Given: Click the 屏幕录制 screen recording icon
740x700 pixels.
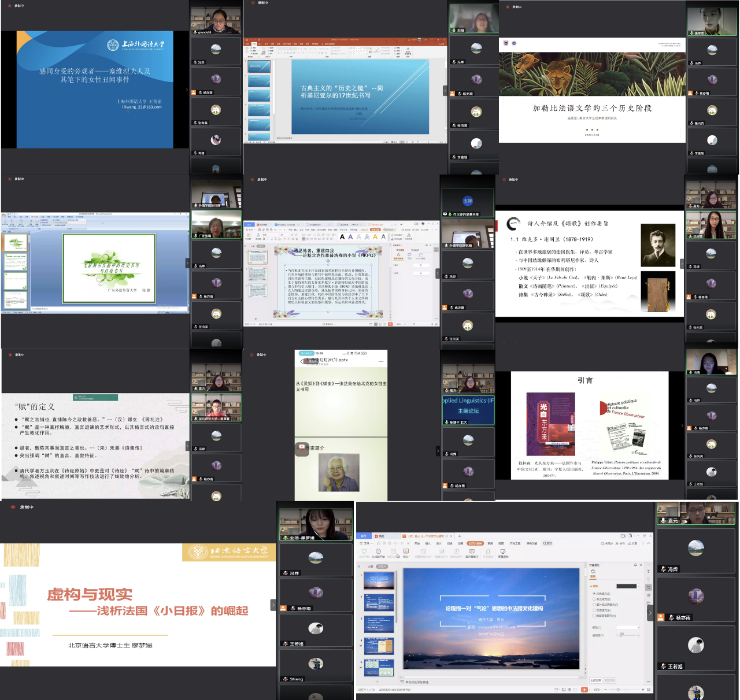Looking at the screenshot, I should pos(503,553).
